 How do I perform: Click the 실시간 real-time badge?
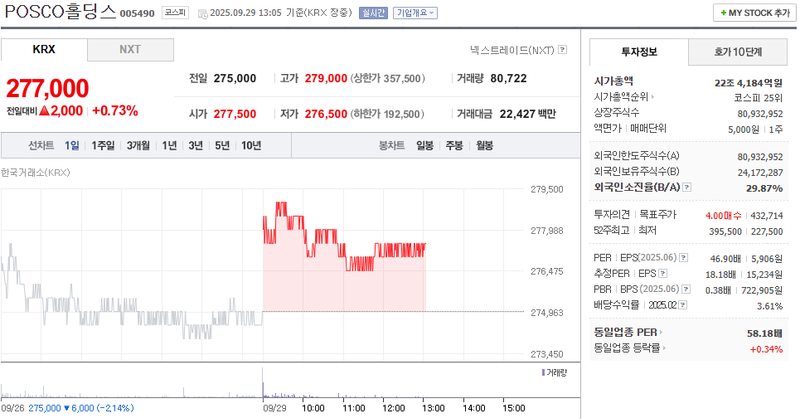pyautogui.click(x=373, y=13)
